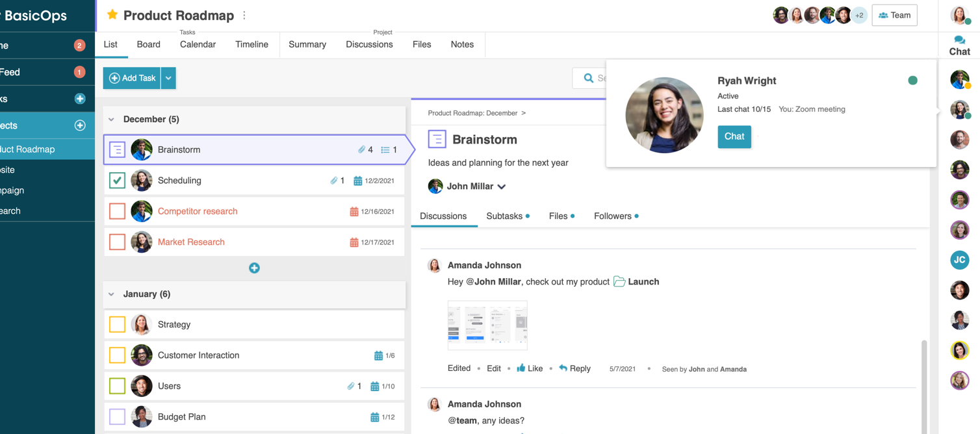Uncheck the Scheduling task checkbox

[x=117, y=181]
